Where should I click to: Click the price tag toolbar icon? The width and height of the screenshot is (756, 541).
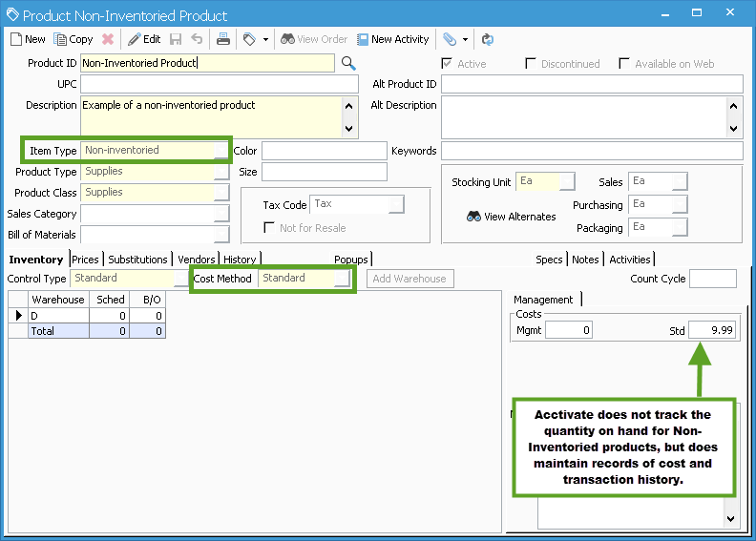(x=249, y=39)
